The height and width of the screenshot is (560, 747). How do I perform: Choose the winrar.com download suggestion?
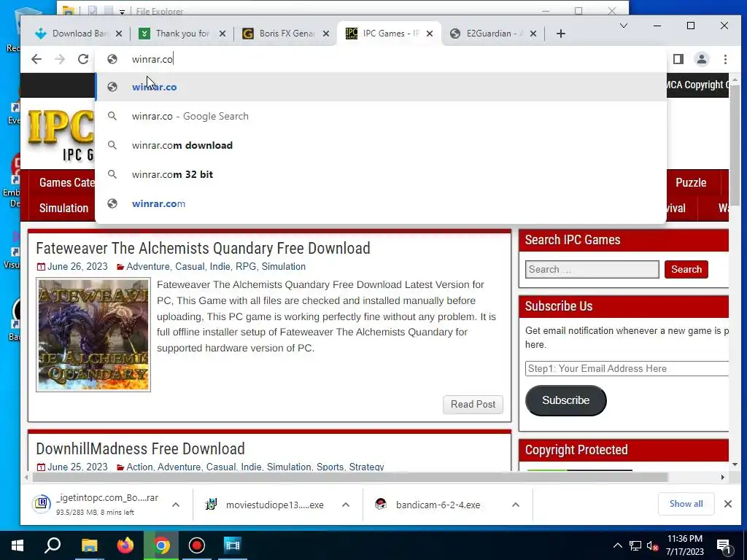point(381,145)
